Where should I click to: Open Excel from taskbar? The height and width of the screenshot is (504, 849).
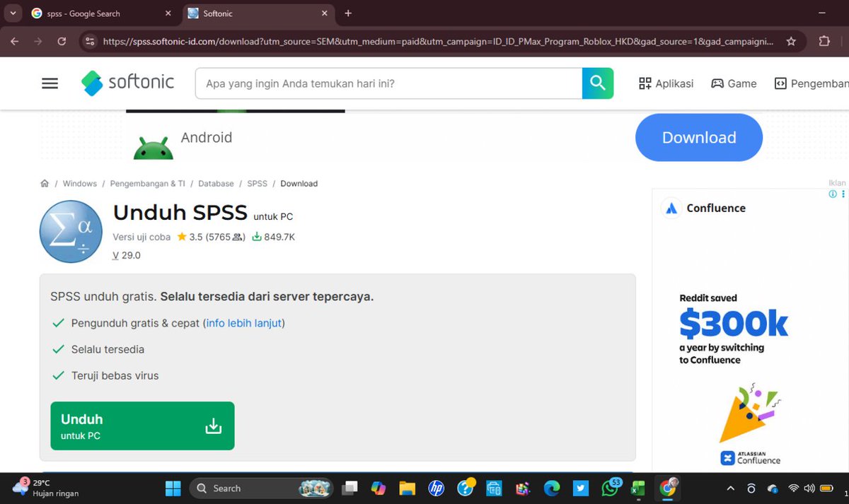[638, 488]
